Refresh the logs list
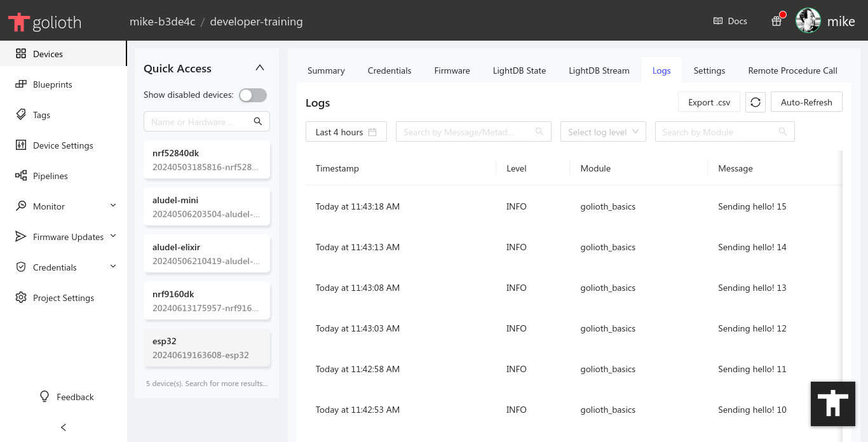 756,102
